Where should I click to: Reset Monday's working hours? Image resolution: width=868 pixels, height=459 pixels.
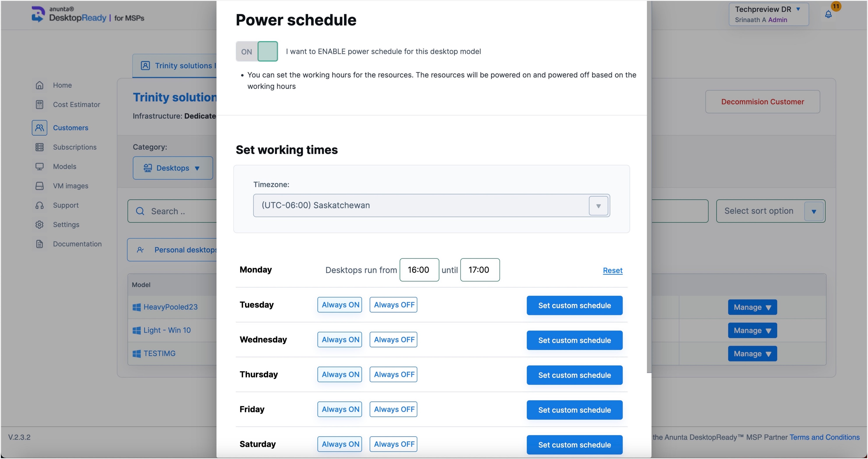612,270
